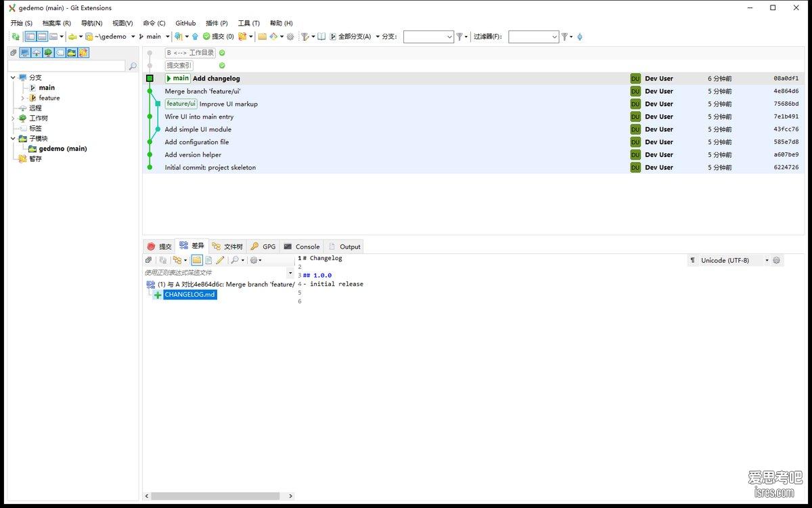Open the ~\gedemo repository dropdown
The height and width of the screenshot is (508, 812).
(133, 37)
